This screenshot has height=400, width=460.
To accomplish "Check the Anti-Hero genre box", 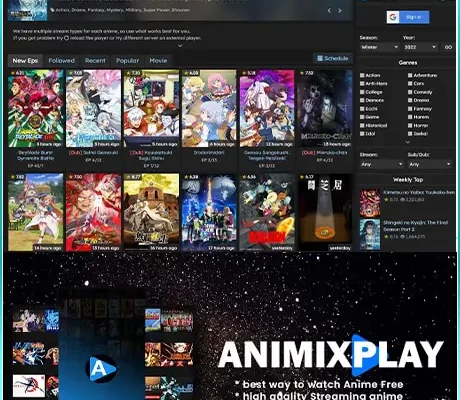I will click(x=362, y=84).
